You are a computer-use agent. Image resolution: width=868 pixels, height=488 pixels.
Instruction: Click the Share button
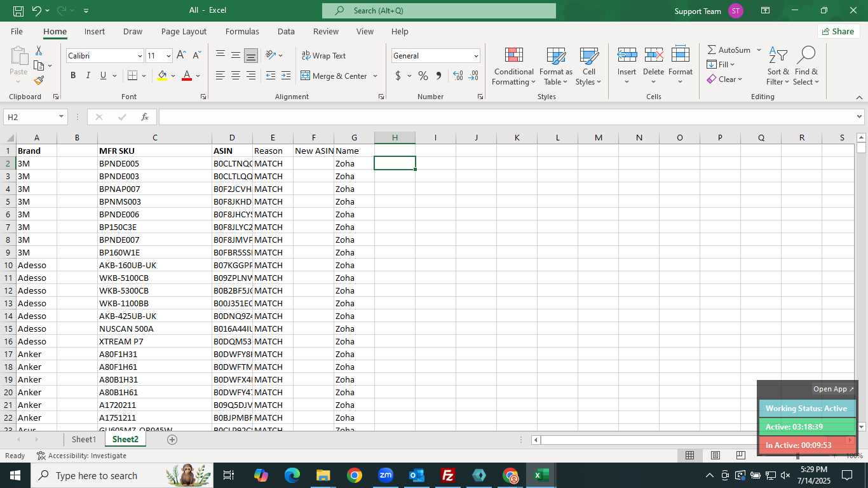click(838, 31)
